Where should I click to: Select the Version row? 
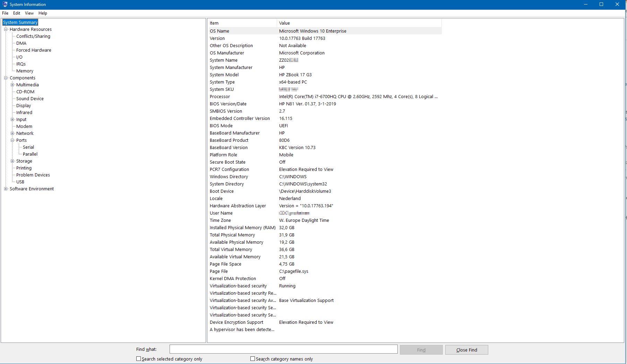pyautogui.click(x=325, y=38)
